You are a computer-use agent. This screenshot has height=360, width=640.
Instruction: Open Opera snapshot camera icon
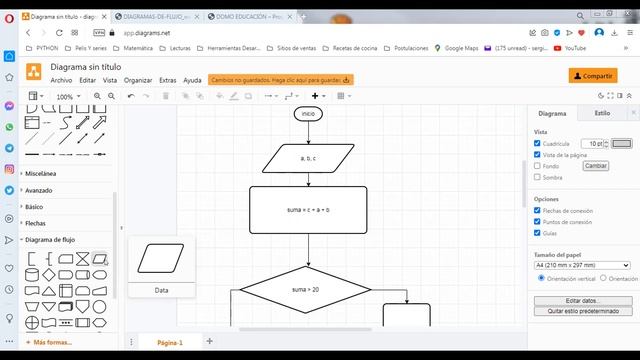pos(544,33)
